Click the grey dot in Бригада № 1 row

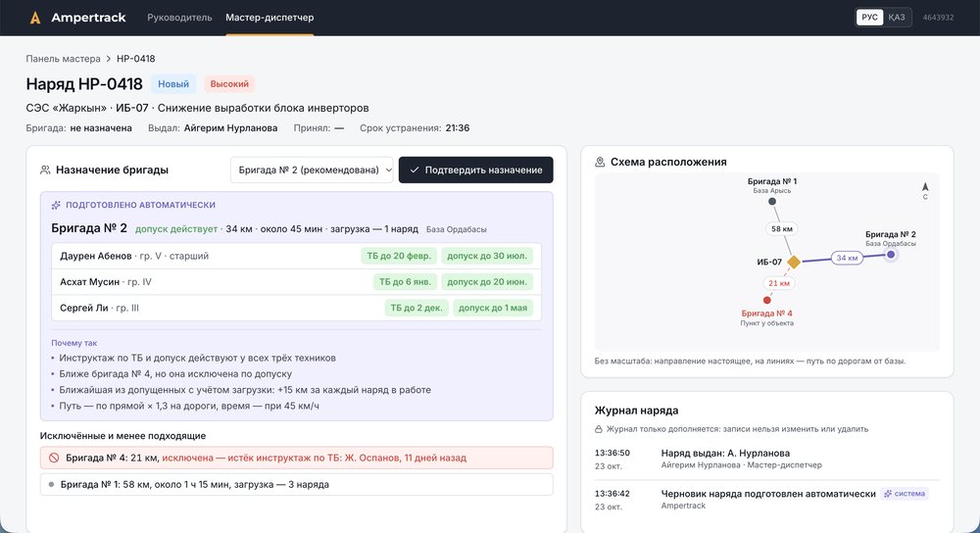(x=51, y=484)
